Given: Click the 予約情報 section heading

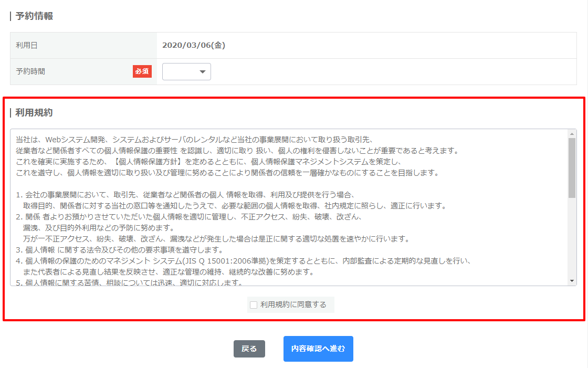Looking at the screenshot, I should (34, 16).
